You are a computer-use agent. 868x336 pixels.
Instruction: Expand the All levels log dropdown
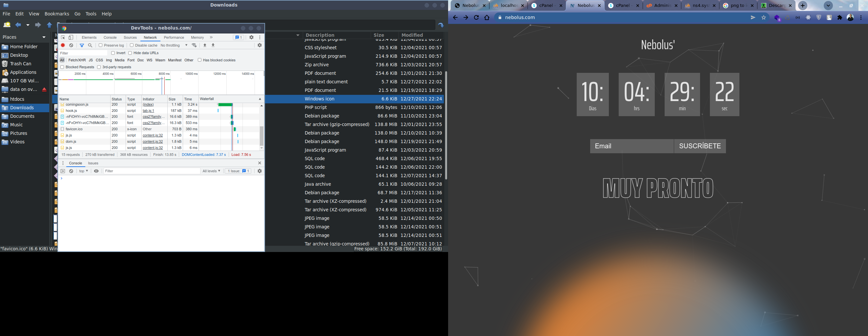pyautogui.click(x=211, y=171)
